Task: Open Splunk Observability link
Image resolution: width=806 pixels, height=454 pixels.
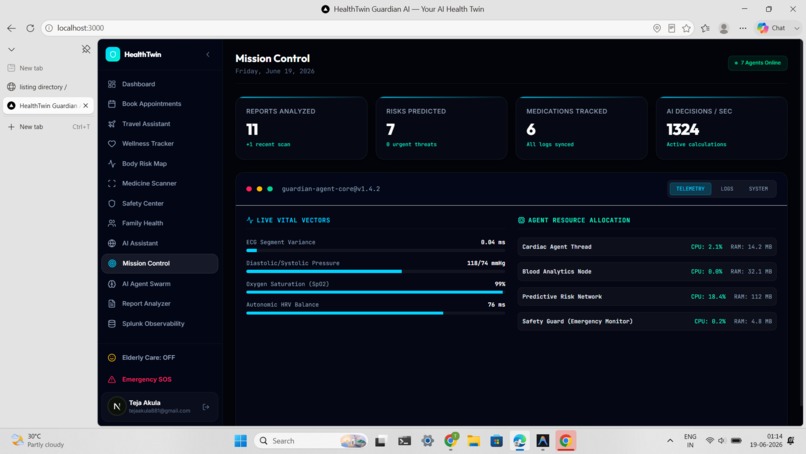Action: 159,323
